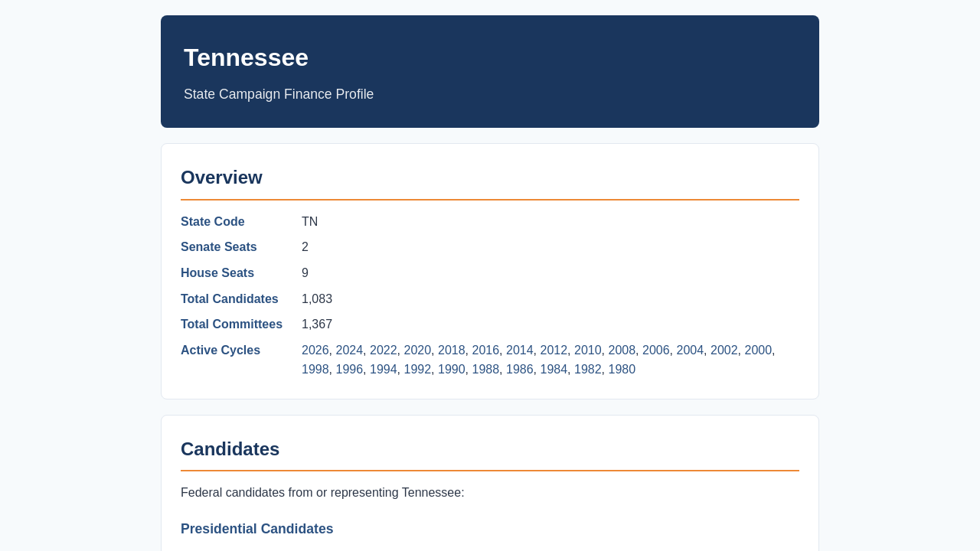View the 1998 cycle link
The image size is (980, 551).
coord(315,370)
